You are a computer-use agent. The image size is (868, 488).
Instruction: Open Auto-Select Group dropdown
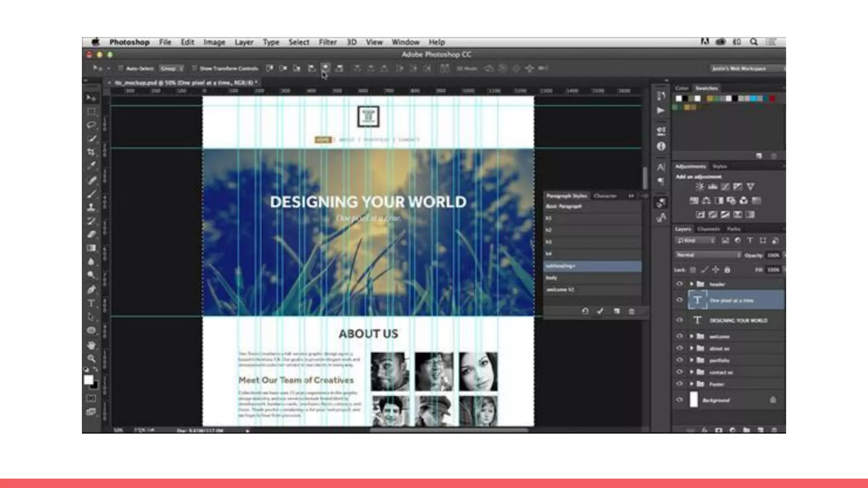pos(171,68)
